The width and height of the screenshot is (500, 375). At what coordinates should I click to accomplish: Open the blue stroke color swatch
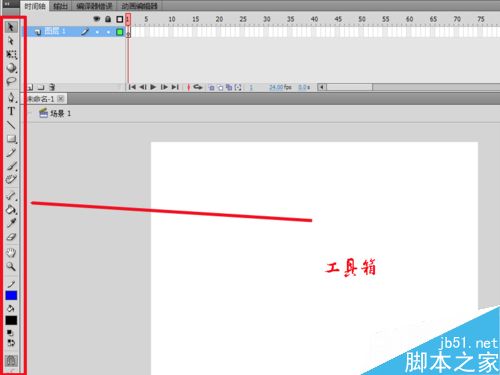tap(11, 295)
